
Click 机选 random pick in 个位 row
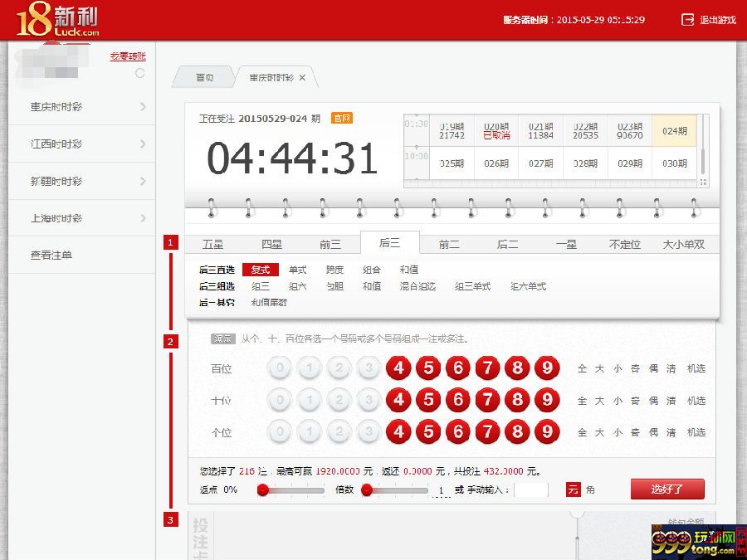pyautogui.click(x=696, y=432)
